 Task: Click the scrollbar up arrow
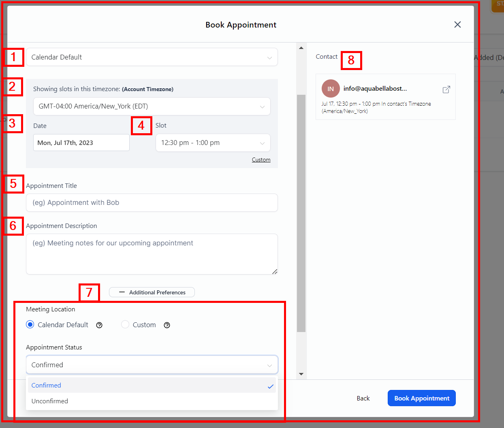301,48
